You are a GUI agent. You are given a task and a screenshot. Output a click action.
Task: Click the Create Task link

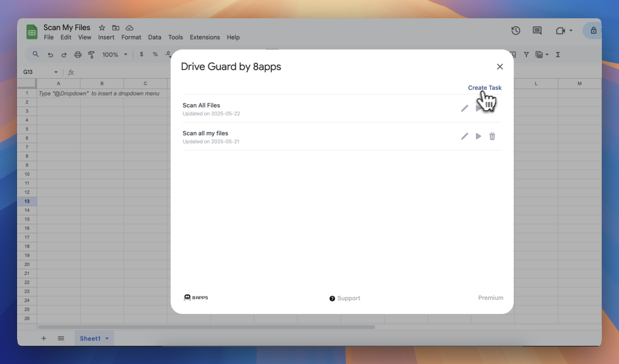click(x=484, y=88)
